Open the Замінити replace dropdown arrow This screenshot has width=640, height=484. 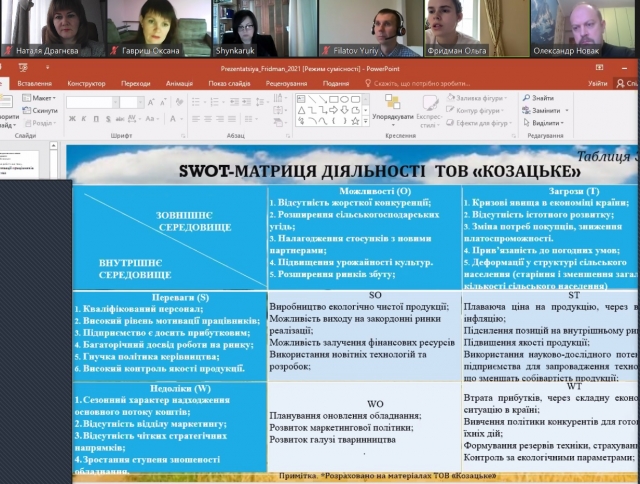(567, 111)
